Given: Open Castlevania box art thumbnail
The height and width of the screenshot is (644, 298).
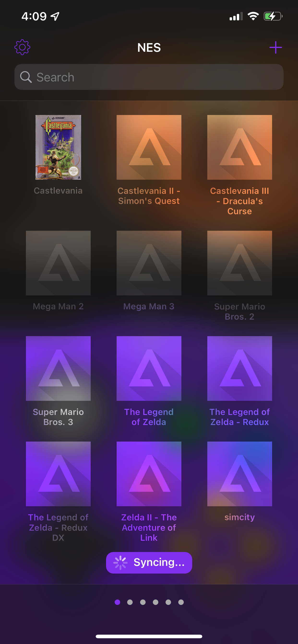Looking at the screenshot, I should (58, 147).
